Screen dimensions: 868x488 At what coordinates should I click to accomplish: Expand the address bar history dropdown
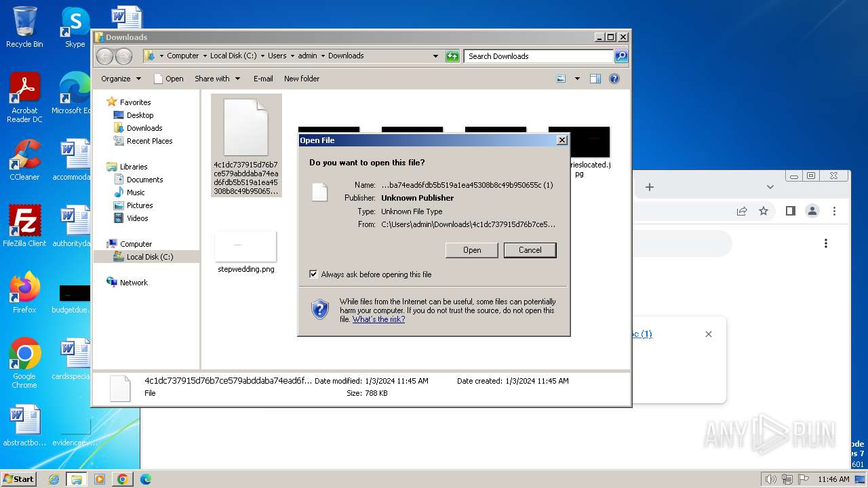click(435, 56)
